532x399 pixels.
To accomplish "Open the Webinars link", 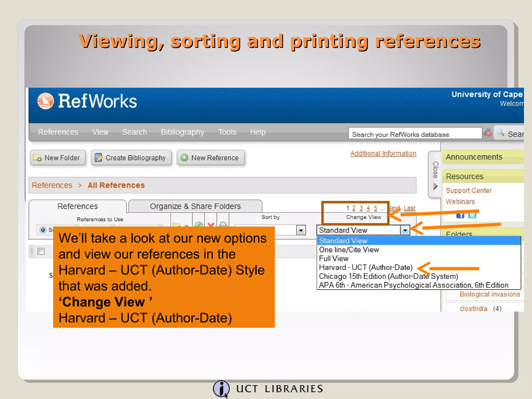I will pyautogui.click(x=460, y=202).
